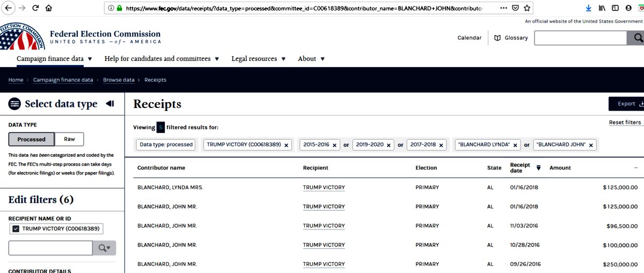Collapse the filter panel arrow icon

(110, 104)
